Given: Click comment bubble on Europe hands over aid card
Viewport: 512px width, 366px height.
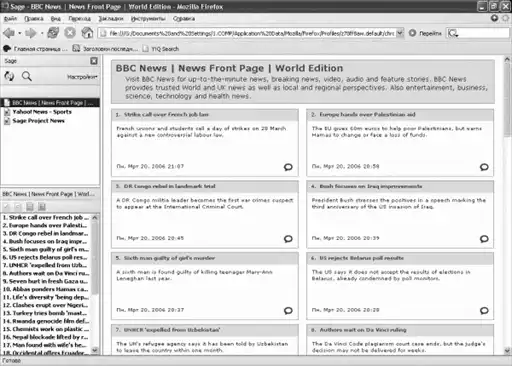Looking at the screenshot, I should click(x=484, y=167).
